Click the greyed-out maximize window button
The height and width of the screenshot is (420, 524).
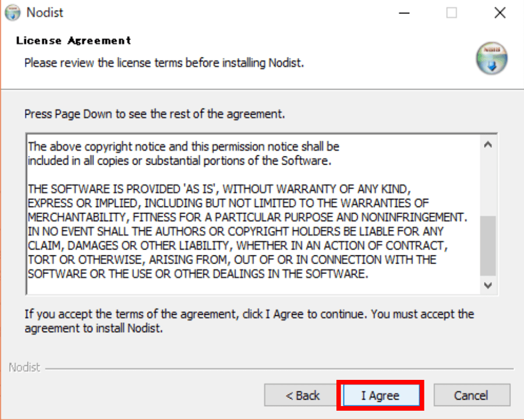coord(452,13)
